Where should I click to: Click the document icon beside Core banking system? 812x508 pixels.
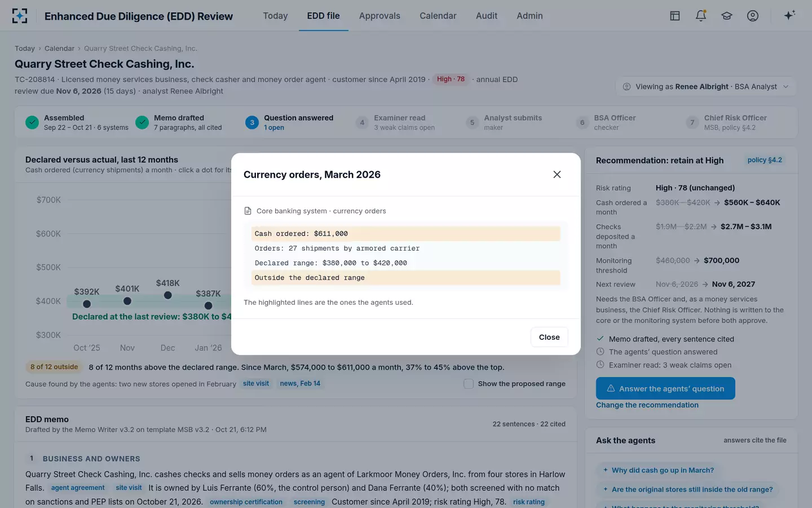[x=248, y=211]
